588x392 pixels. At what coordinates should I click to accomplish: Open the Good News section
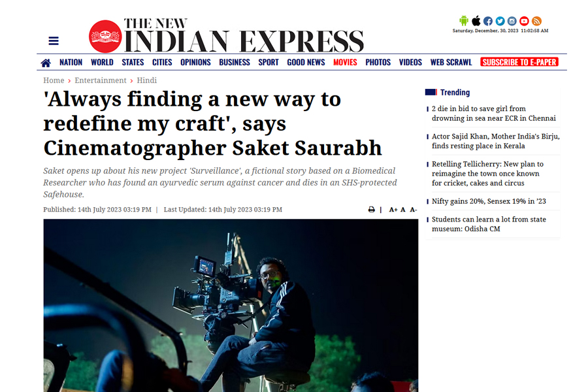point(306,62)
